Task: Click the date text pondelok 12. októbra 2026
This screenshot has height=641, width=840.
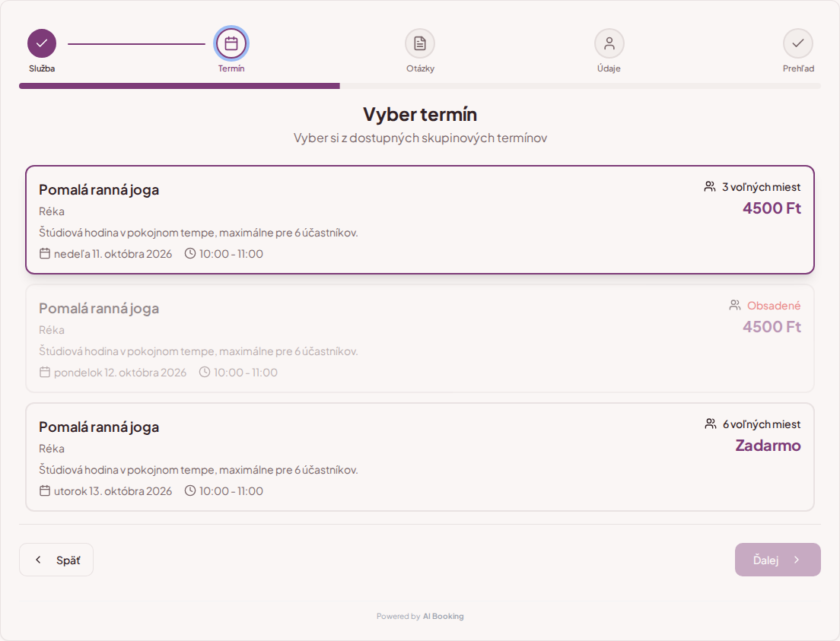Action: coord(120,372)
